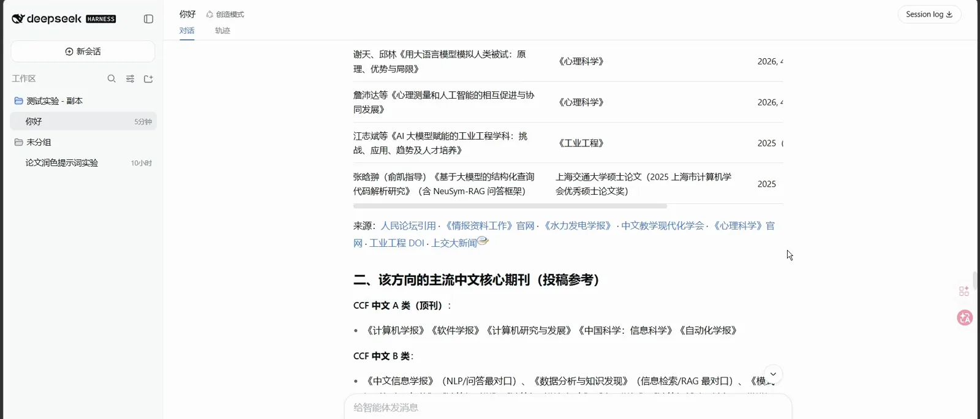Select the 《工业工程》 table cell
Image resolution: width=980 pixels, height=419 pixels.
581,143
